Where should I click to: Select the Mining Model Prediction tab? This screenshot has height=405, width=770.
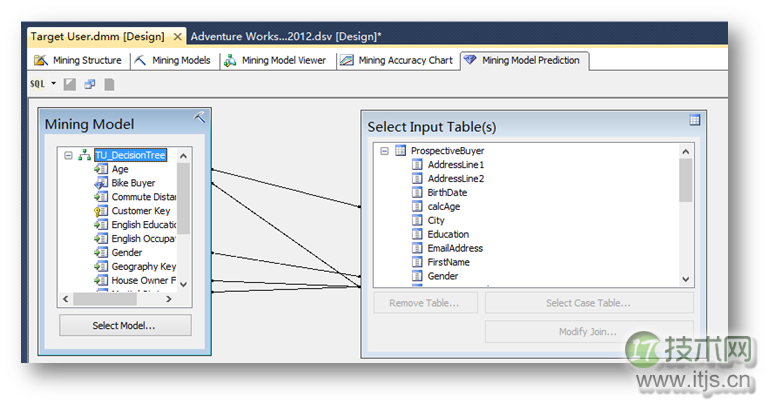(x=522, y=60)
